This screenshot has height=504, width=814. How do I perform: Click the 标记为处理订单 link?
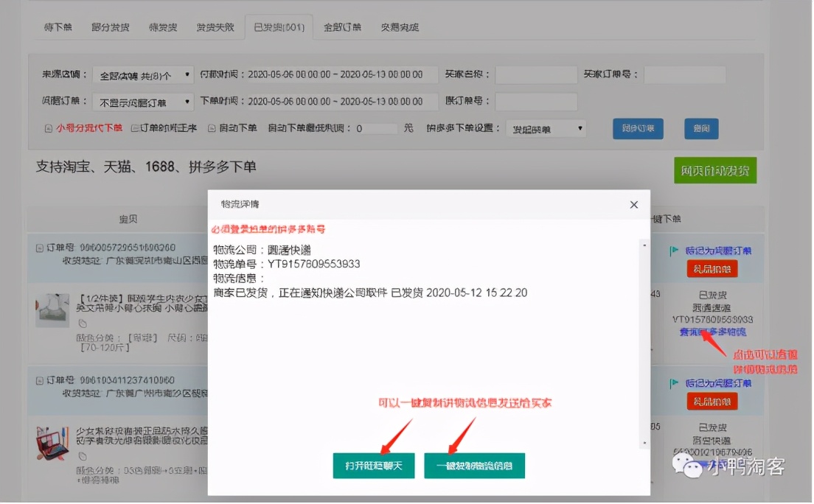click(719, 251)
